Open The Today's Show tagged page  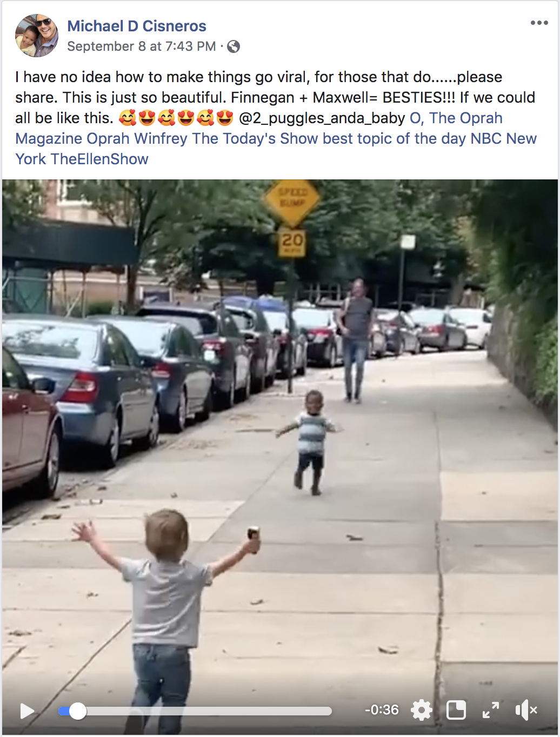(x=255, y=138)
